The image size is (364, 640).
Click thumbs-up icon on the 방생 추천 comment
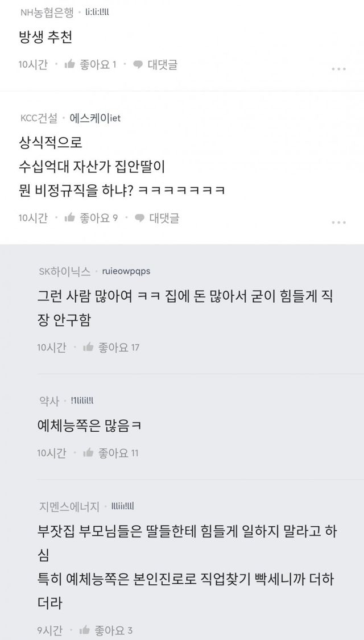coord(70,64)
